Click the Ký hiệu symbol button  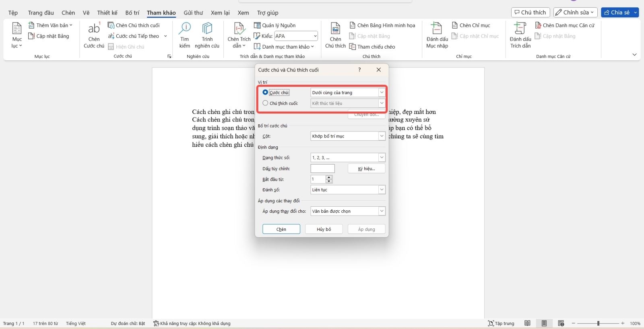point(366,169)
